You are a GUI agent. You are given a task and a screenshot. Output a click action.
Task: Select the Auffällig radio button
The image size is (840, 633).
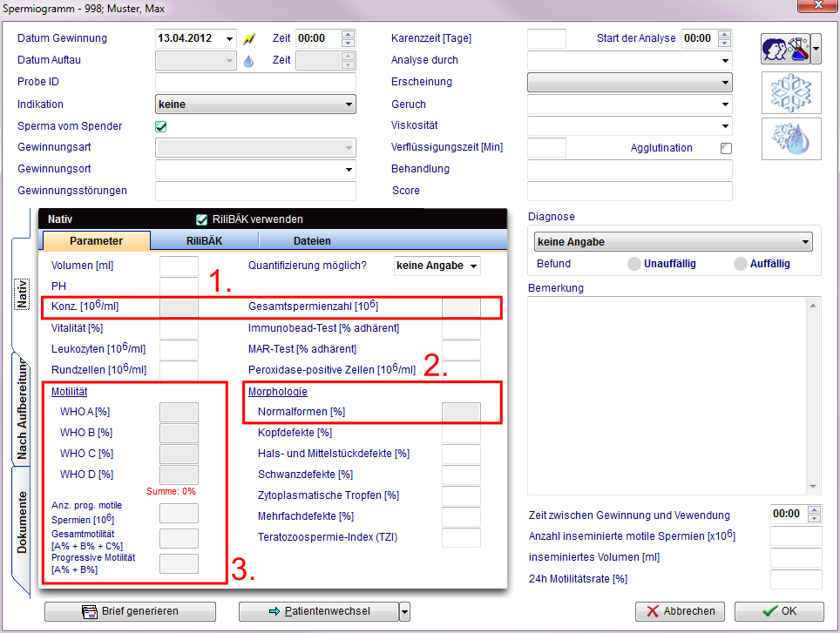(x=741, y=264)
